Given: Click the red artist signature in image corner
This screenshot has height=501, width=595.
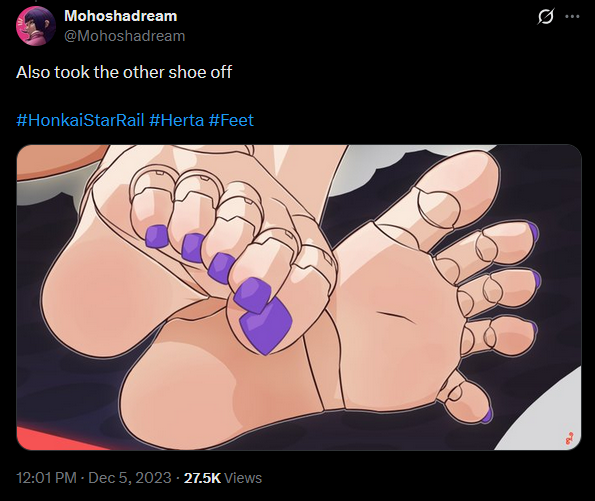Looking at the screenshot, I should point(569,439).
